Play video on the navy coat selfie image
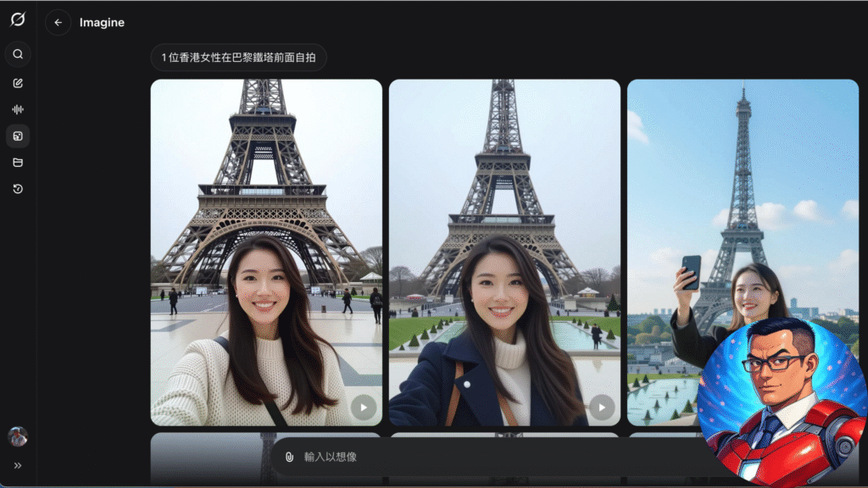This screenshot has height=488, width=868. coord(601,408)
